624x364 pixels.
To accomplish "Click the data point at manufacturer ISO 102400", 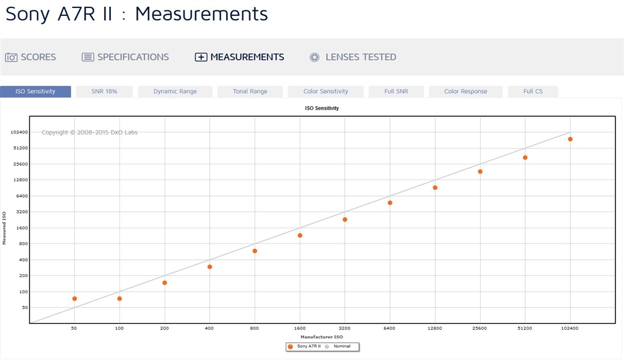I will [x=570, y=139].
